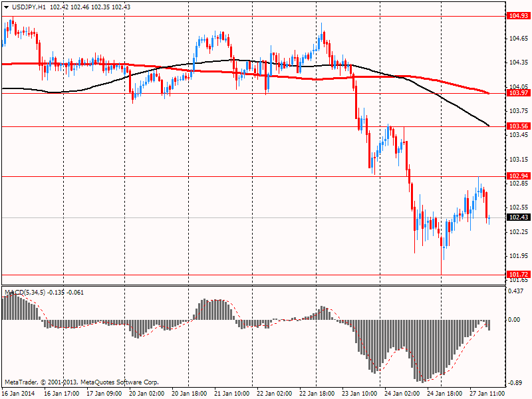The height and width of the screenshot is (399, 532).
Task: Open the chart menu arrow beside USDJPY,H1
Action: [6, 7]
